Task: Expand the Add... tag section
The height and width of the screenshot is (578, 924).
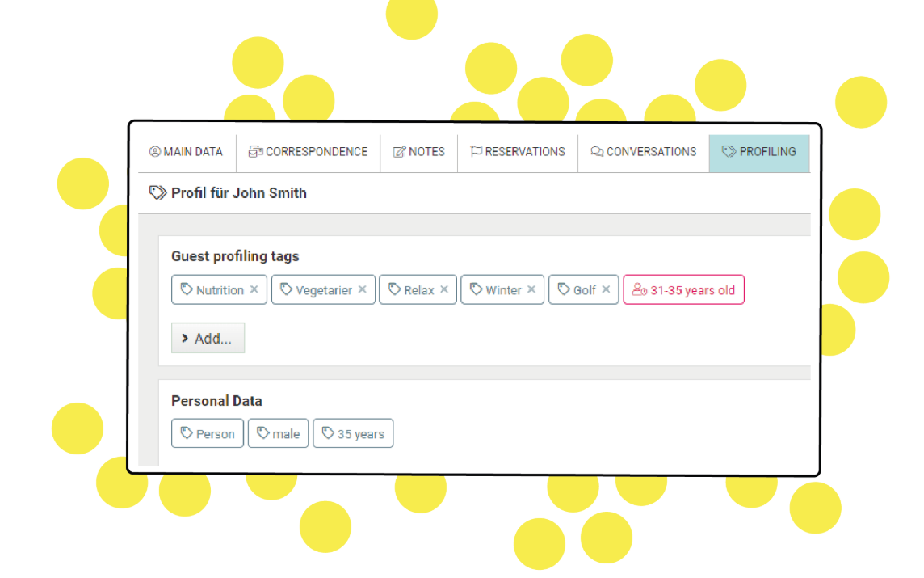Action: 208,339
